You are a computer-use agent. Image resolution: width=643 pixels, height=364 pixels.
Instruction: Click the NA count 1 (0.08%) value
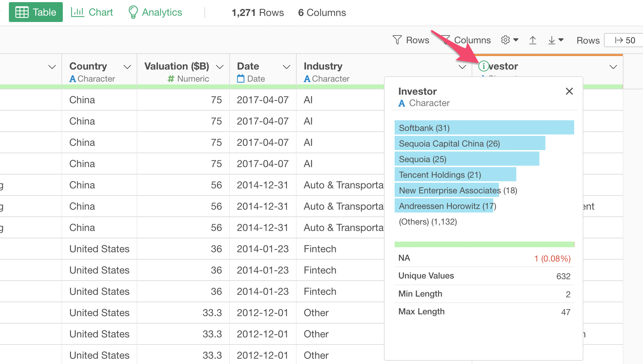tap(552, 258)
